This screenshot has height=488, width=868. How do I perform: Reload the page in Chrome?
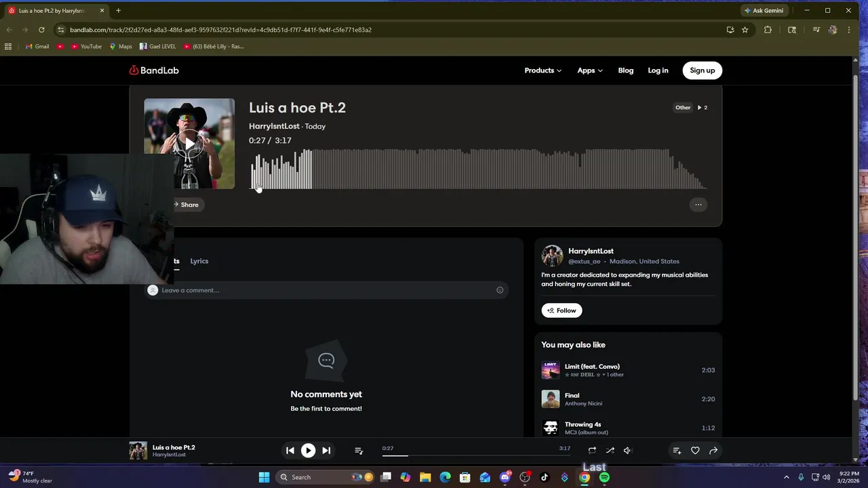41,30
